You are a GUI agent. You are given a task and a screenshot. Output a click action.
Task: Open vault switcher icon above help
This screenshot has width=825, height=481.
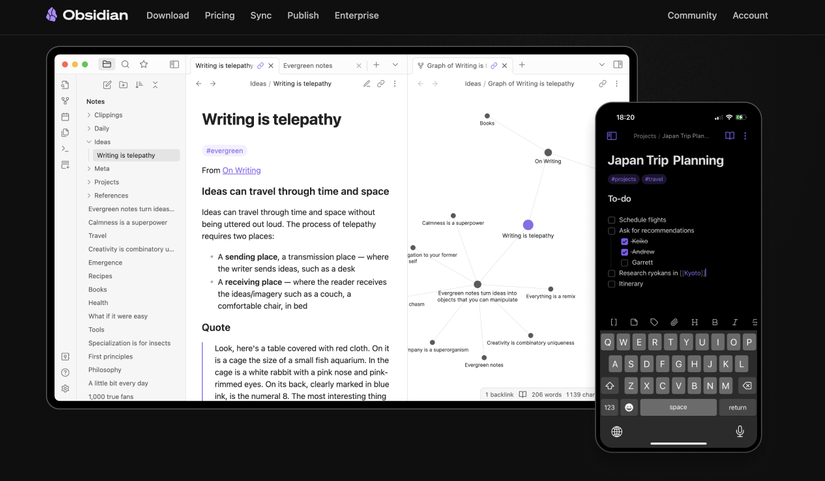pos(65,356)
